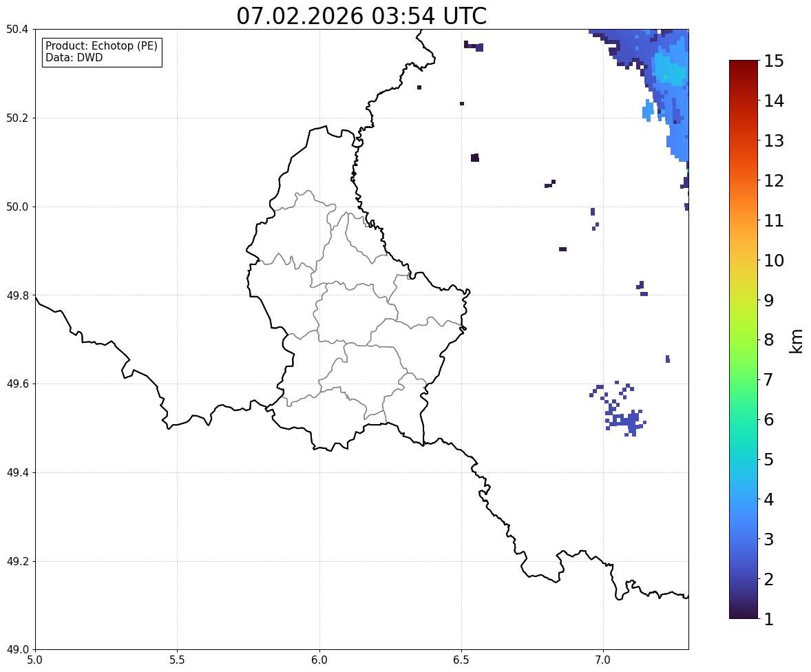
Task: Click the latitude tick label 50.0
Action: 17,207
